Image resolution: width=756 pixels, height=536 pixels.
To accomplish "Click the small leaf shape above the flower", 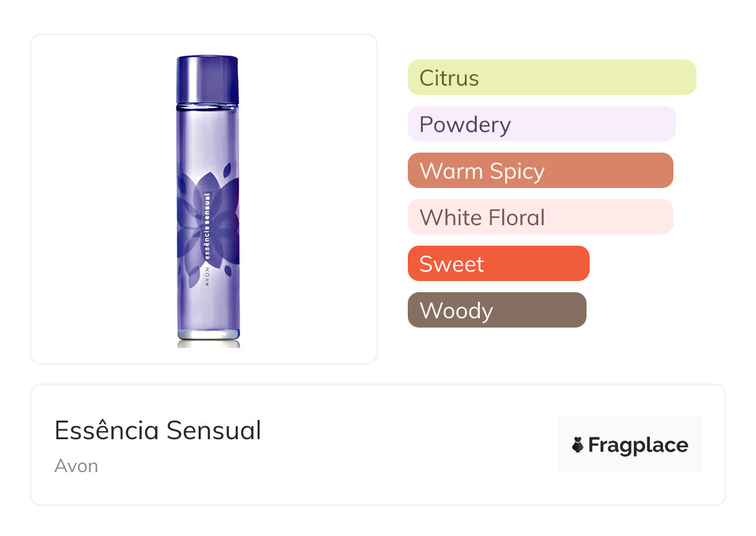I will click(228, 169).
